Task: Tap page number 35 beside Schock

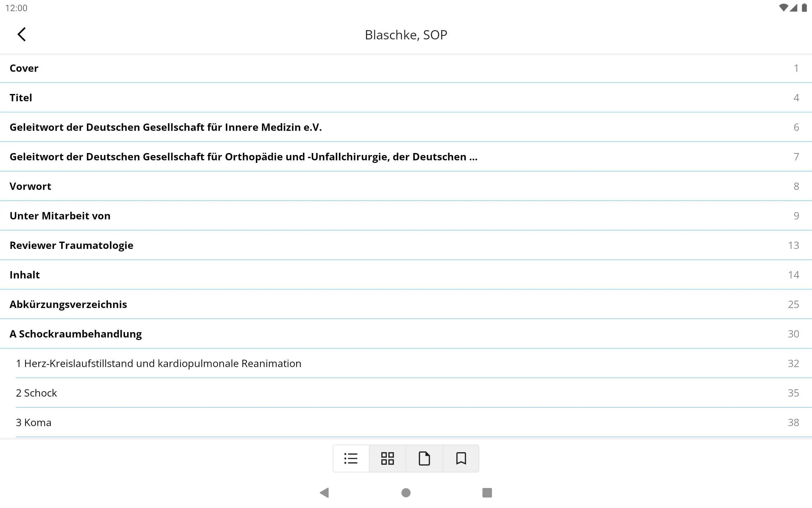Action: click(793, 393)
